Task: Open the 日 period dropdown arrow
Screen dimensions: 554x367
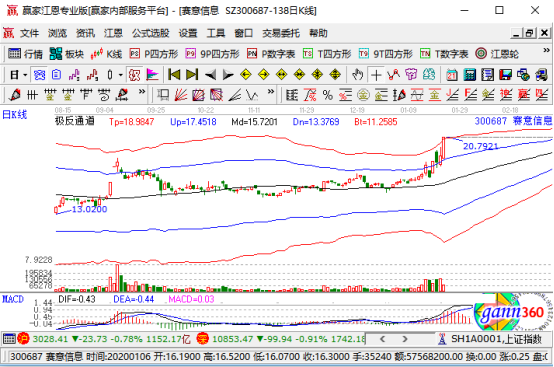Action: (25, 75)
